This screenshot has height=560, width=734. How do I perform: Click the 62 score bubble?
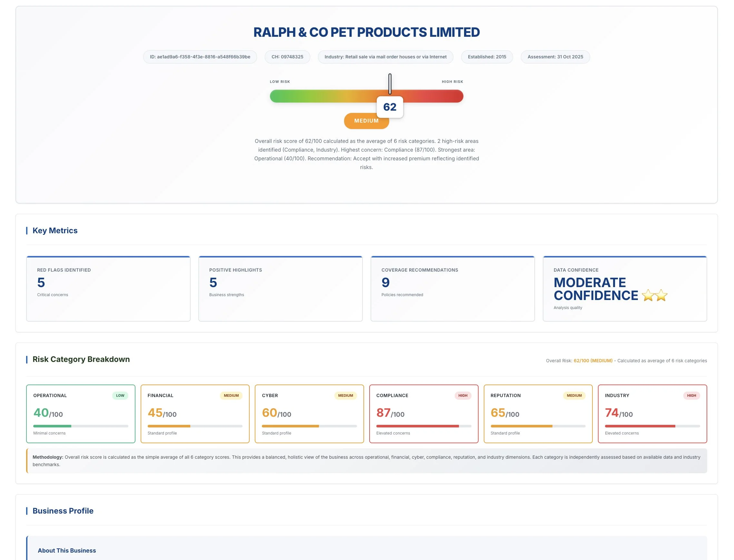click(x=390, y=107)
